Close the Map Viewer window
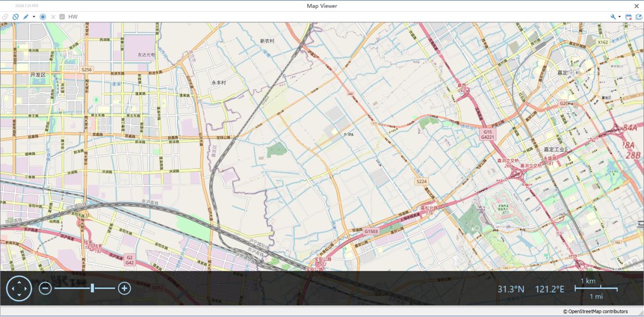Image resolution: width=644 pixels, height=317 pixels. tap(637, 6)
